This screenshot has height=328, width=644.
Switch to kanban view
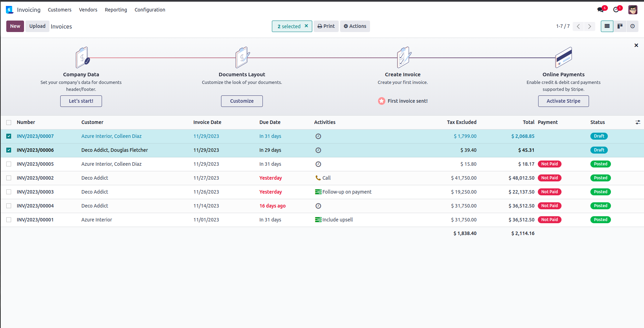coord(620,26)
